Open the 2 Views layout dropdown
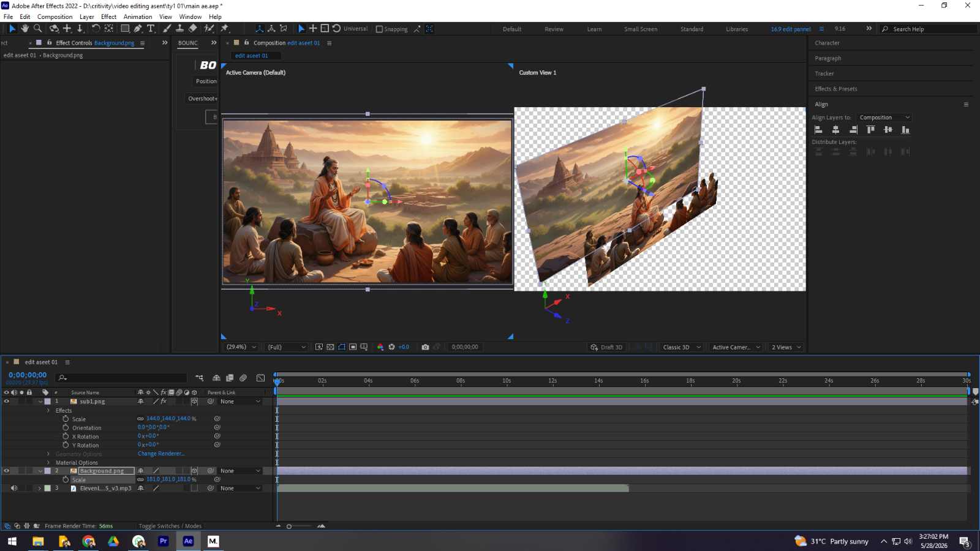The image size is (980, 551). pyautogui.click(x=786, y=347)
